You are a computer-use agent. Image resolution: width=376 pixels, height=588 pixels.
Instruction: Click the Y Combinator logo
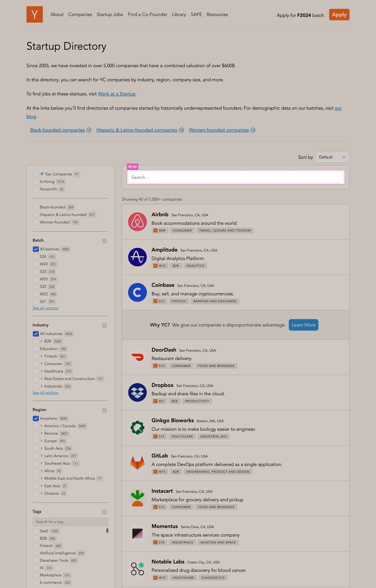[x=34, y=14]
